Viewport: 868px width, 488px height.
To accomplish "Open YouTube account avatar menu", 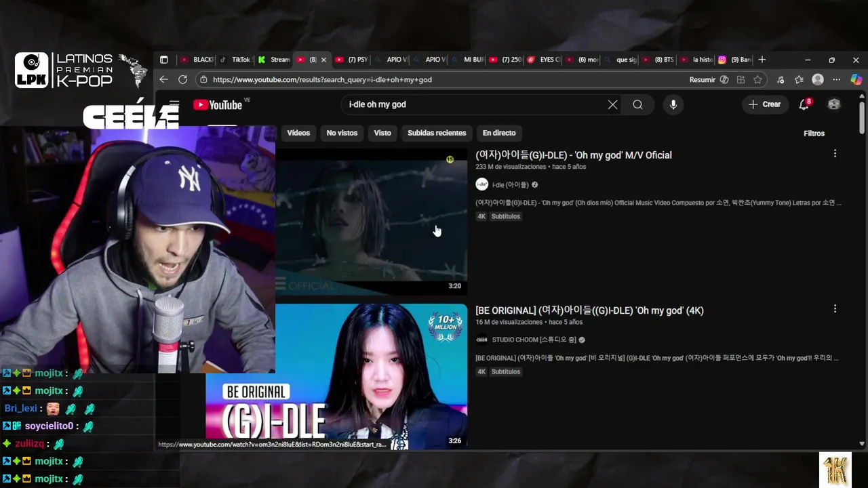I will (834, 104).
